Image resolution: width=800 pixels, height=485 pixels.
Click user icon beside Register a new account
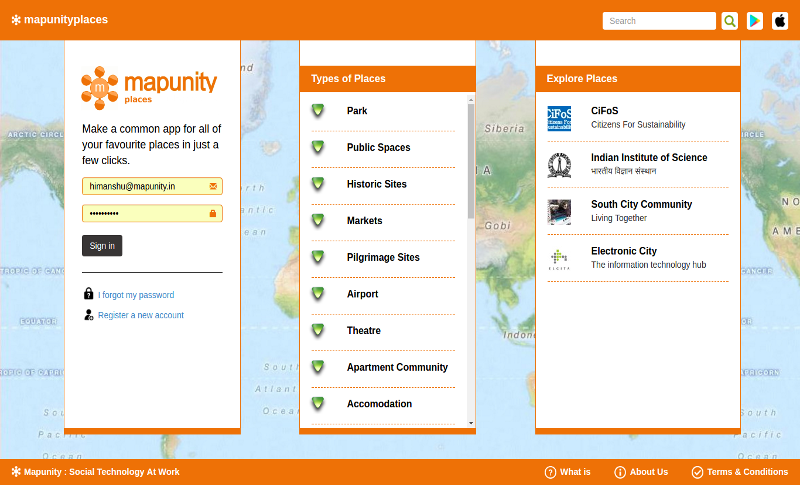point(89,315)
